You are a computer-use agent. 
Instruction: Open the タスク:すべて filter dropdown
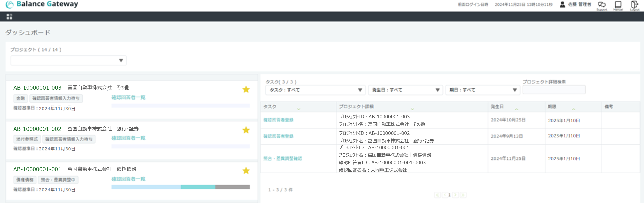coord(315,90)
